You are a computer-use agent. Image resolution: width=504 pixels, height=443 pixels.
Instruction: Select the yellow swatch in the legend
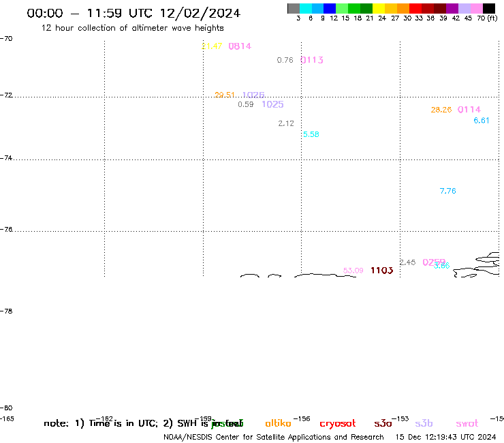click(379, 9)
